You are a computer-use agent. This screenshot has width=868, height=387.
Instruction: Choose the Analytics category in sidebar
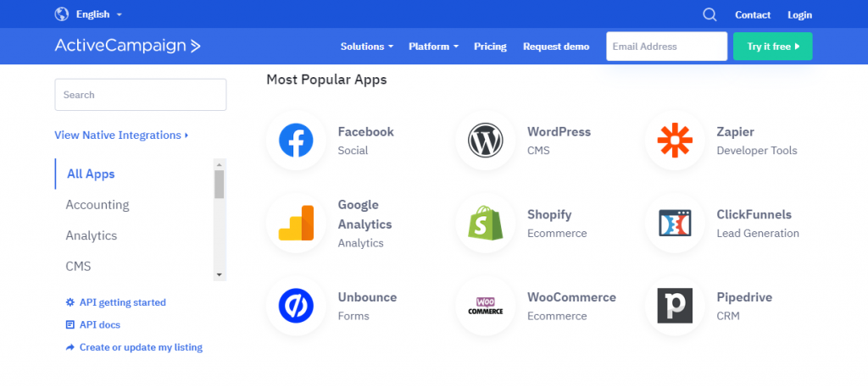pyautogui.click(x=92, y=235)
